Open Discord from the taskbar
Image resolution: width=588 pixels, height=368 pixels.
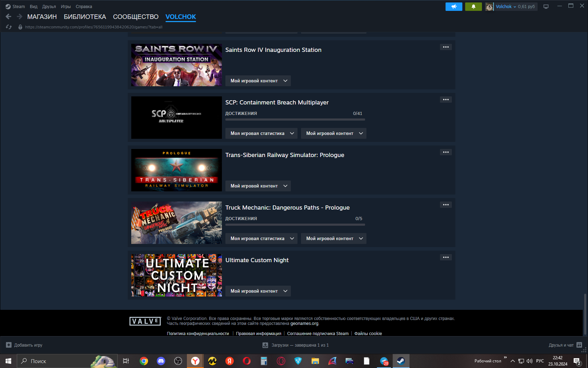click(x=161, y=361)
